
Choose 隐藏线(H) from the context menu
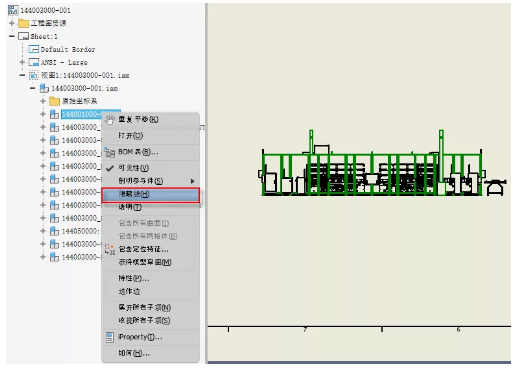tap(151, 195)
